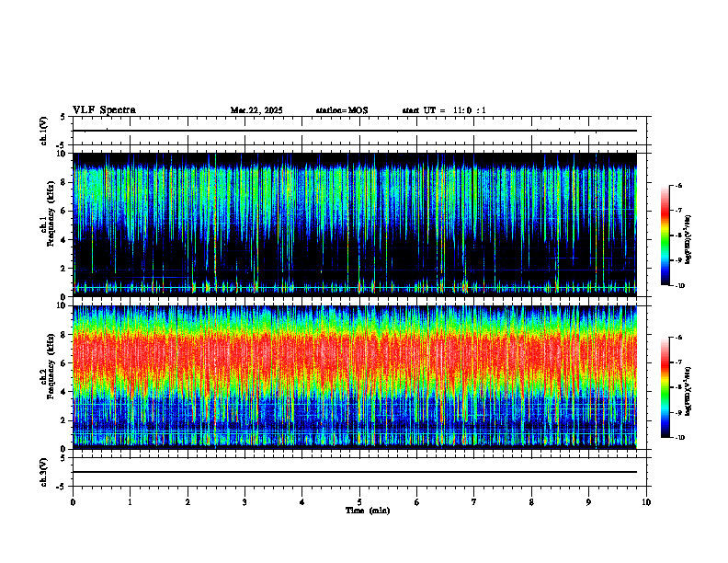Click the "start UT = 11:0 :1" text
Viewport: 728px width, 563px height.
(444, 110)
